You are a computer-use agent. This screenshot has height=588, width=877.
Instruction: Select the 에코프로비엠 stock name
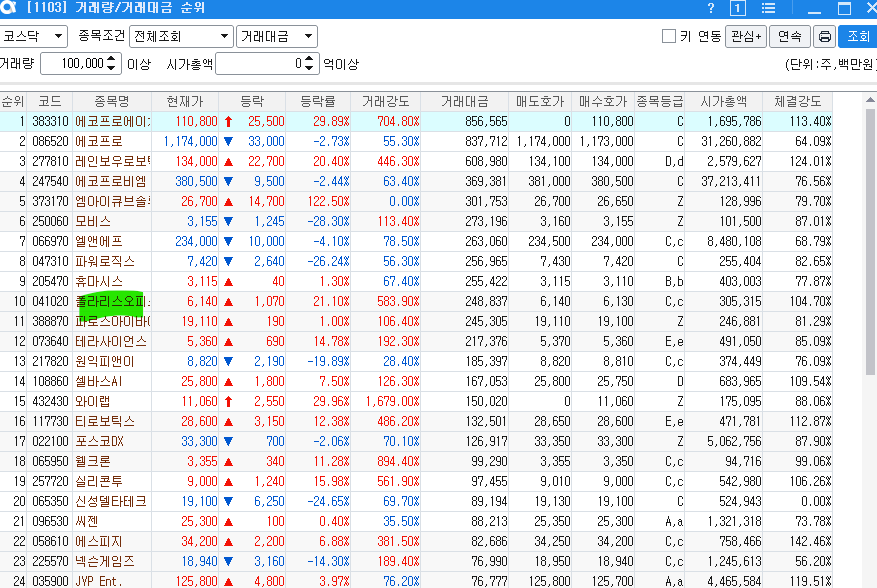point(111,181)
